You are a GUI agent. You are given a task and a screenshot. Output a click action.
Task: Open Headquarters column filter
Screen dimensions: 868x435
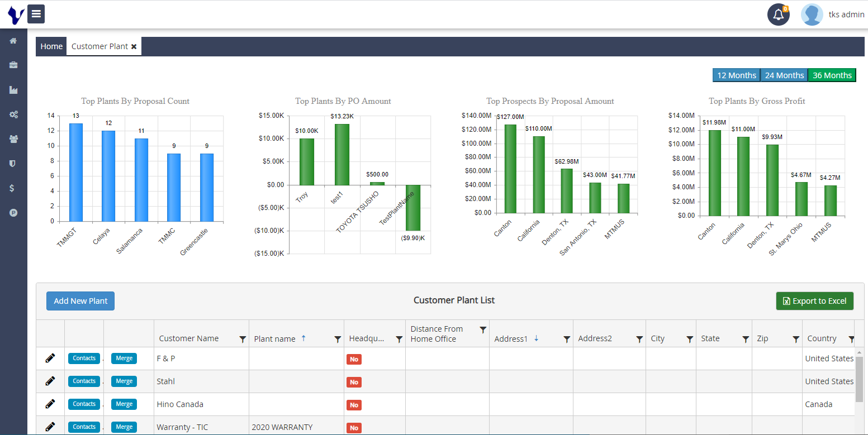tap(399, 339)
